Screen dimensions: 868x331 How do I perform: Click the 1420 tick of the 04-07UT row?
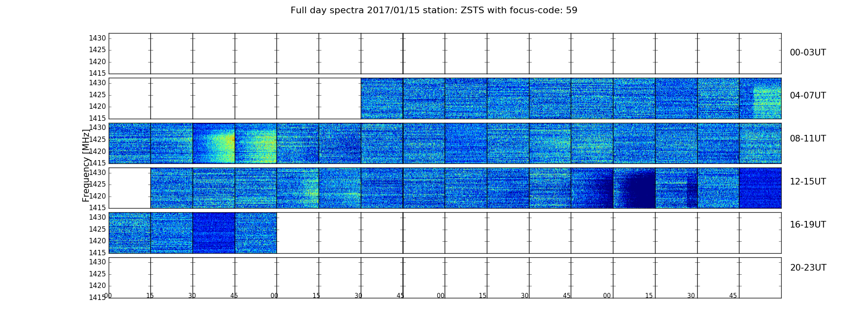[x=98, y=107]
